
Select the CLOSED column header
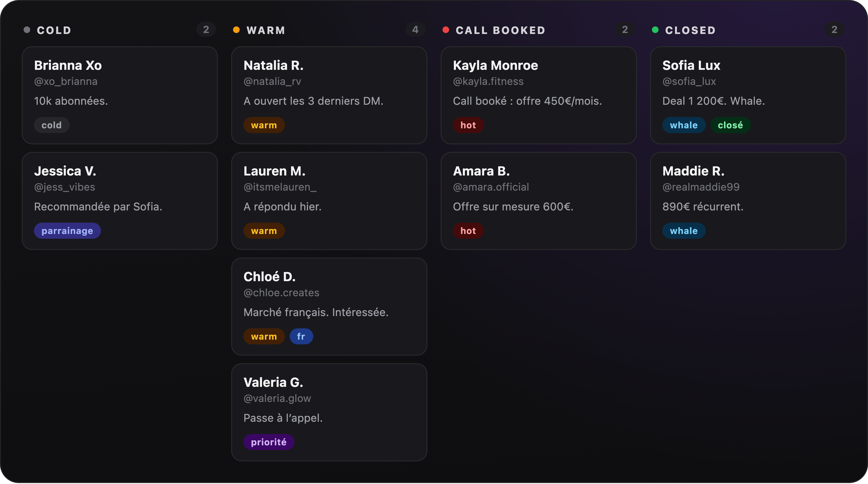(690, 30)
